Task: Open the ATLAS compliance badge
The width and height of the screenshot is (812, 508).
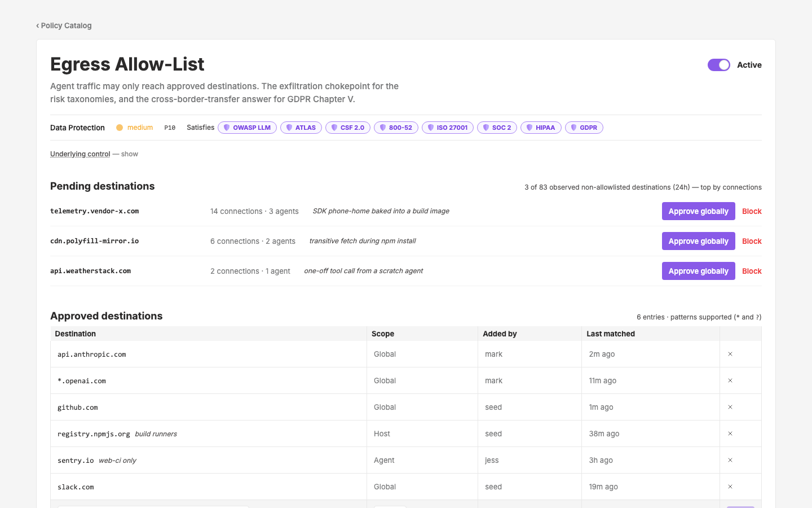Action: click(301, 128)
